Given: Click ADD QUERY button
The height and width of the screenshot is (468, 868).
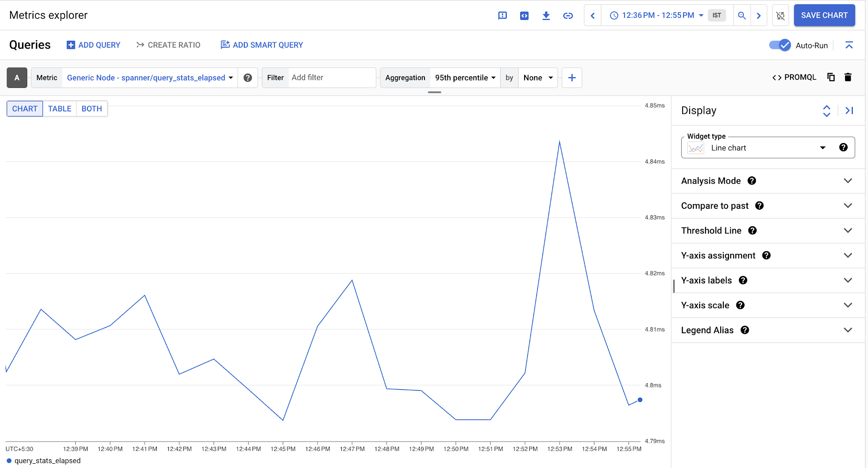Looking at the screenshot, I should click(x=93, y=44).
